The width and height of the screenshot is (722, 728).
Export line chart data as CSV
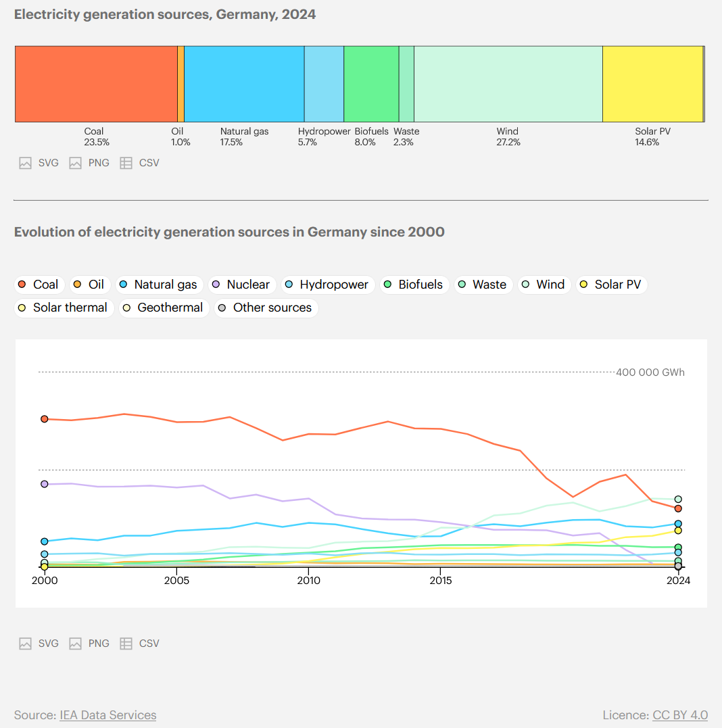[140, 644]
